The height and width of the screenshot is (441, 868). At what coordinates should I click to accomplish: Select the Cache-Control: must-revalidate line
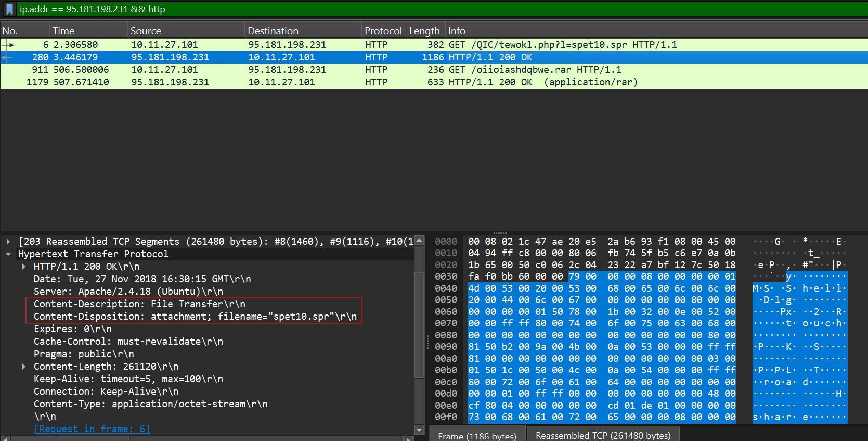128,342
